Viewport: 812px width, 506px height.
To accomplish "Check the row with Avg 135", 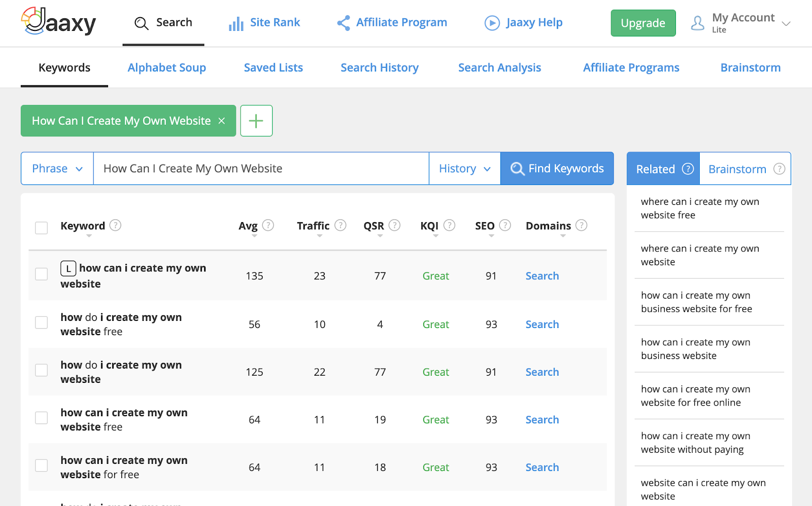I will click(42, 274).
